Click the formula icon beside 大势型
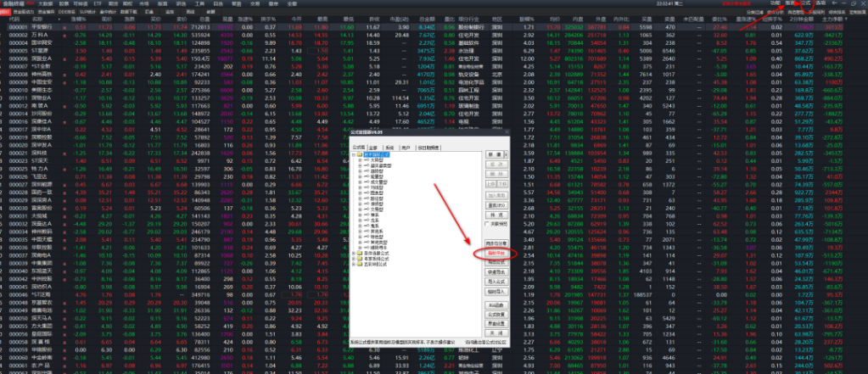The image size is (868, 374). tap(366, 160)
